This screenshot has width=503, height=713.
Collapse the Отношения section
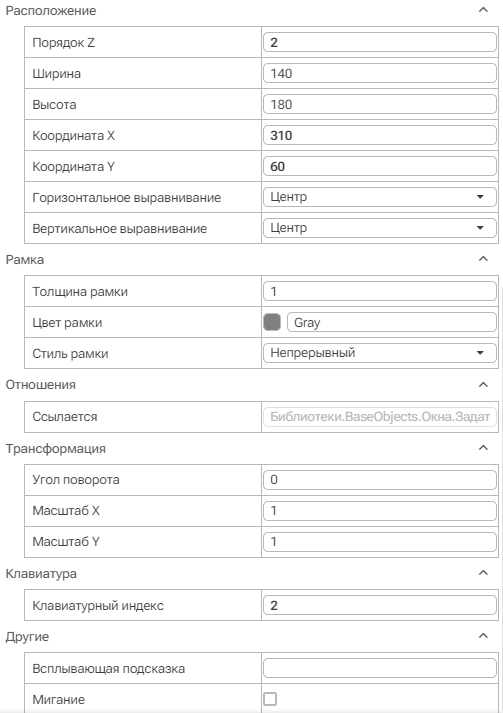[x=483, y=385]
